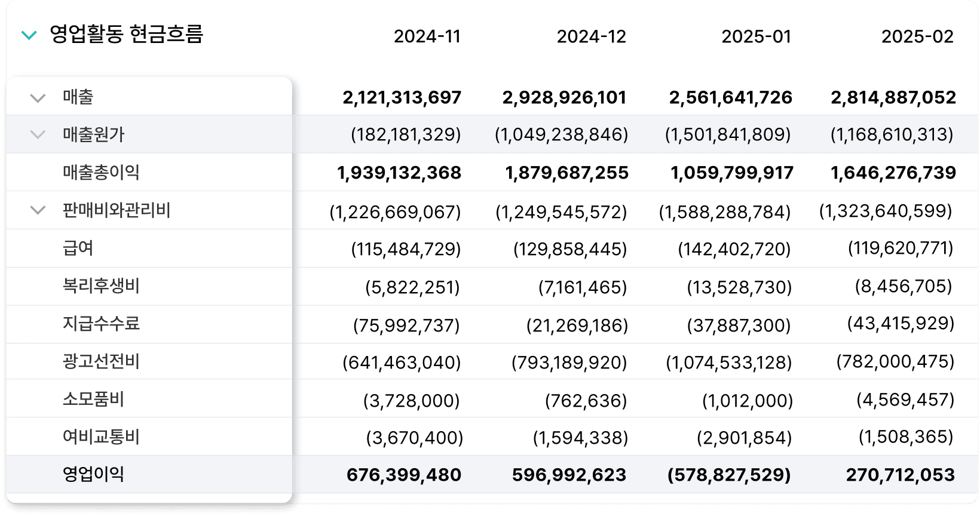Click the 영업이익 value (578,827,529)

[x=729, y=475]
